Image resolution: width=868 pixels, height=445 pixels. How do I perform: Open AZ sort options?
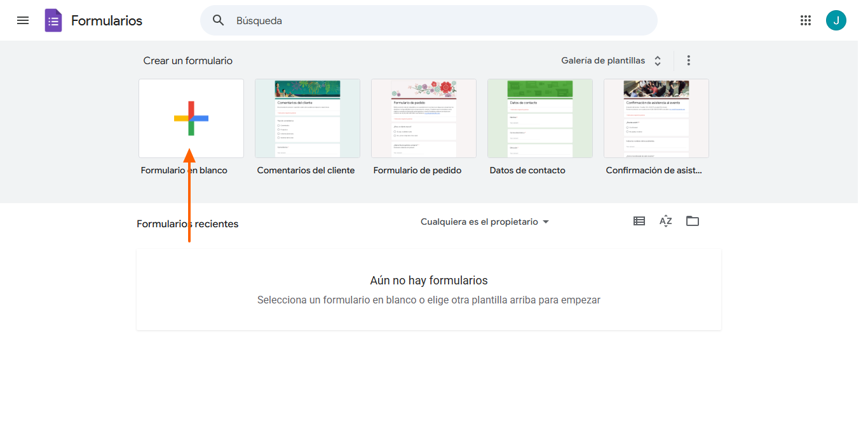(x=666, y=221)
